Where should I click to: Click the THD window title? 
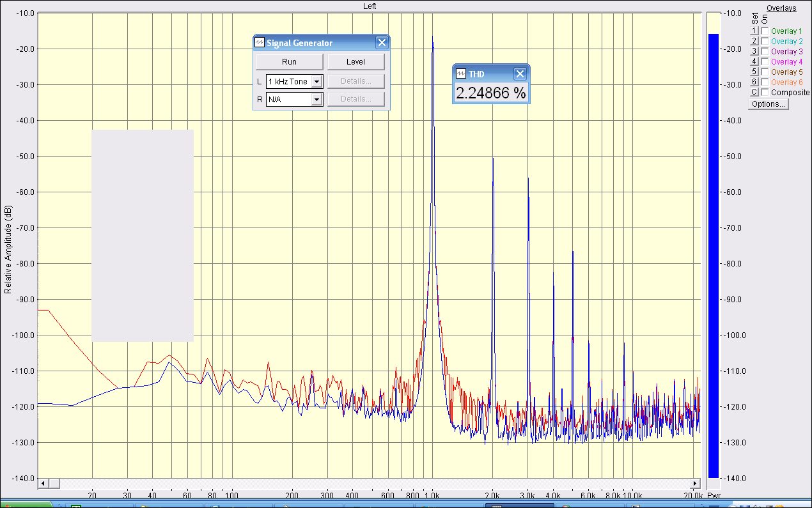(476, 74)
